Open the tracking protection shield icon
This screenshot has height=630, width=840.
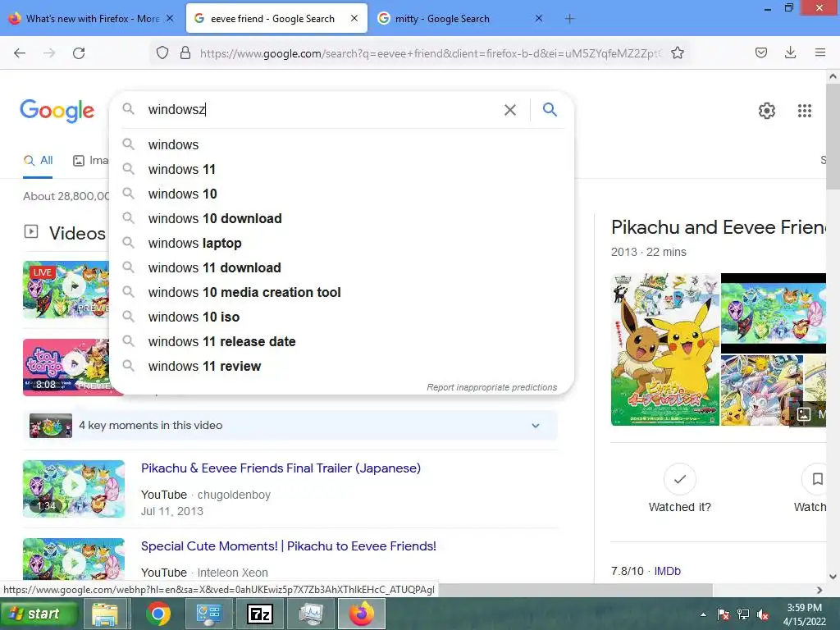click(x=162, y=52)
